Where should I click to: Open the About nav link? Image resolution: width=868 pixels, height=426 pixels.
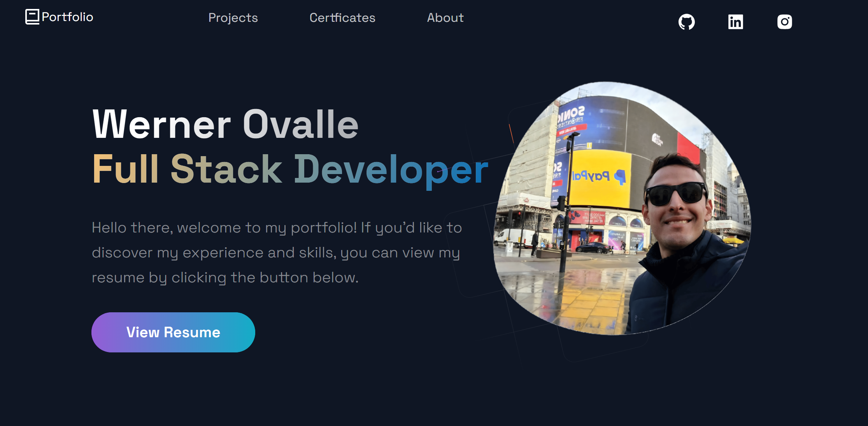[445, 18]
